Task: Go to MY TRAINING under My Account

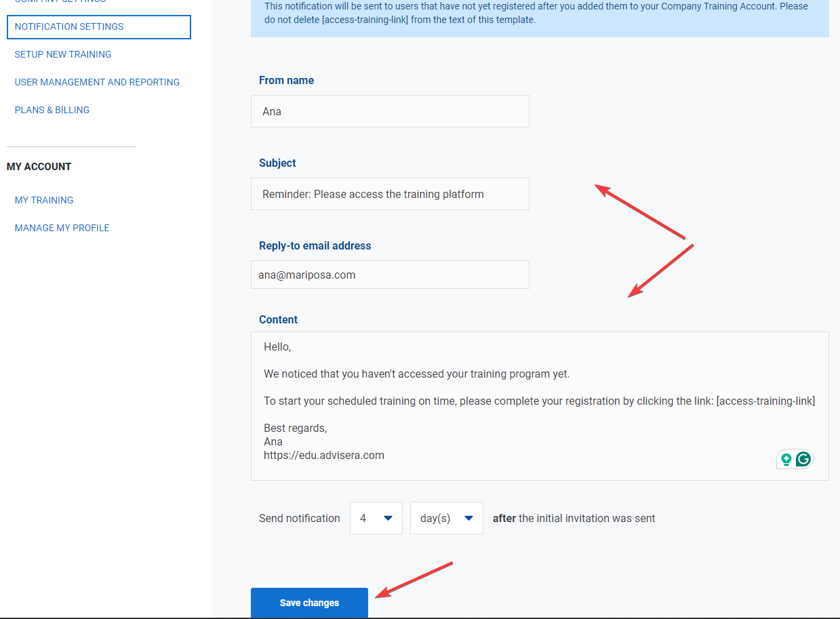Action: click(43, 200)
